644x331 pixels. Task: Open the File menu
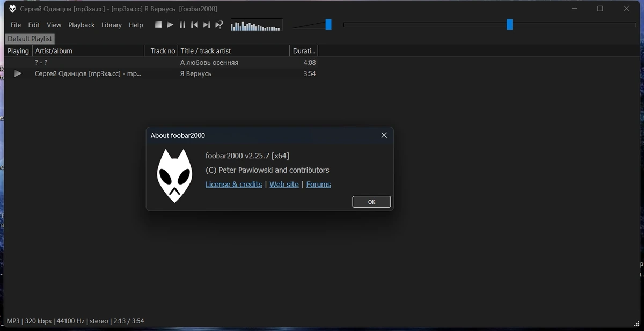point(16,25)
